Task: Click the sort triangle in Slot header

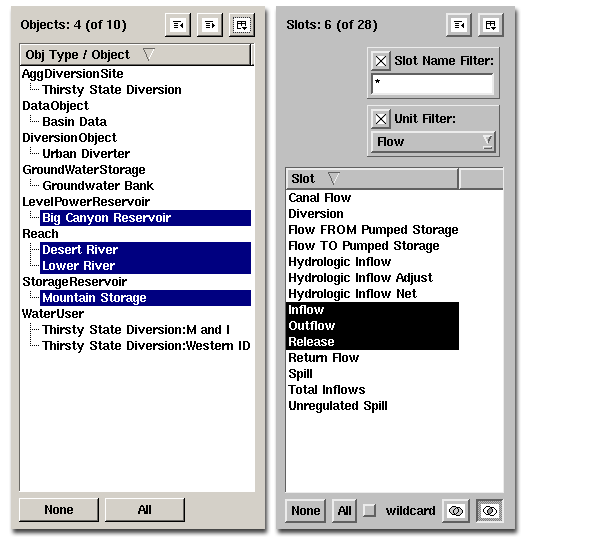Action: coord(333,178)
